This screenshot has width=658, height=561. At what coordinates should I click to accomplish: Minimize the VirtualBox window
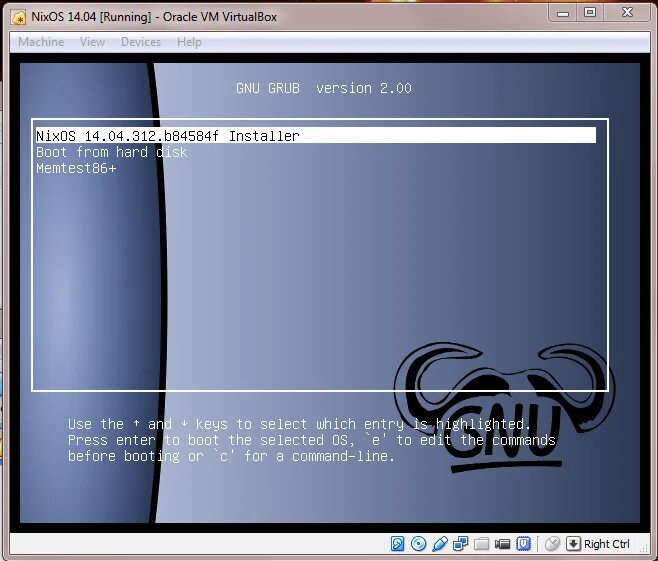(563, 14)
